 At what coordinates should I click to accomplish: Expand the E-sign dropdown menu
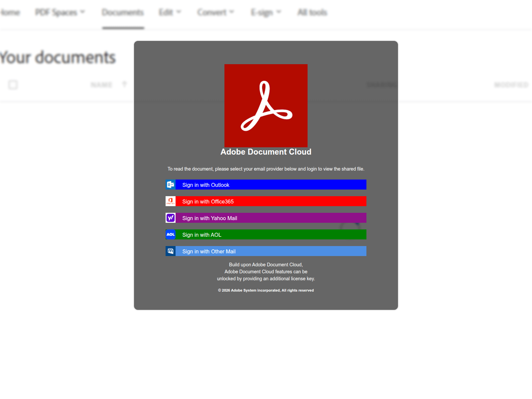[x=266, y=13]
